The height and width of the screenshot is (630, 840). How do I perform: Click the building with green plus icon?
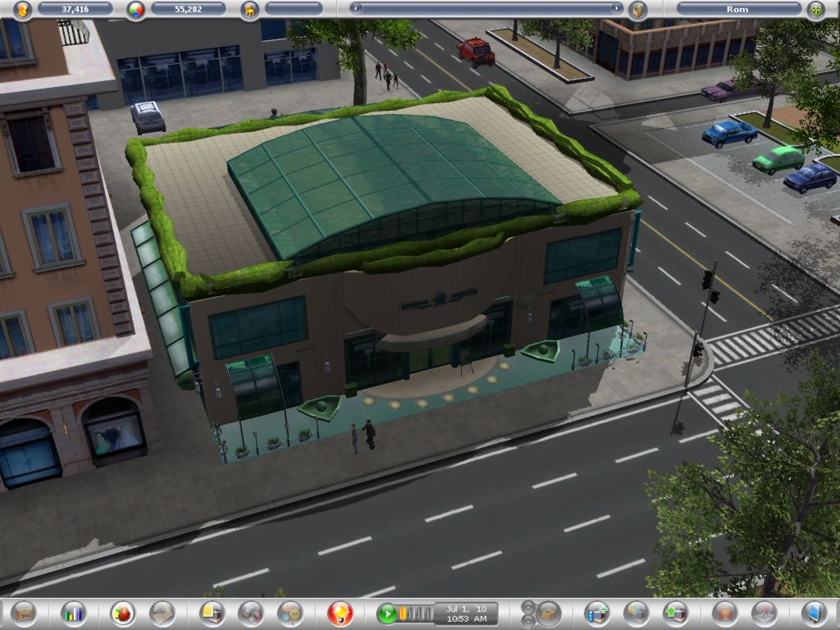[596, 613]
